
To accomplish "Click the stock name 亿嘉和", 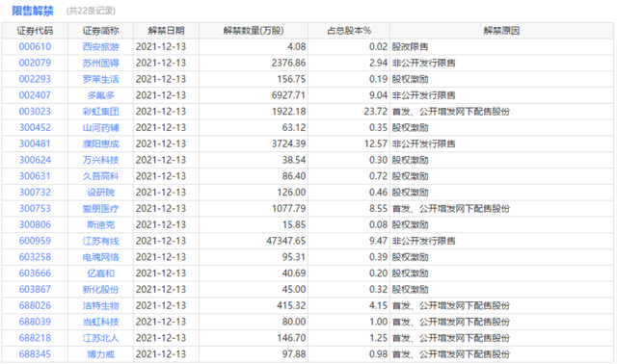I will click(100, 273).
